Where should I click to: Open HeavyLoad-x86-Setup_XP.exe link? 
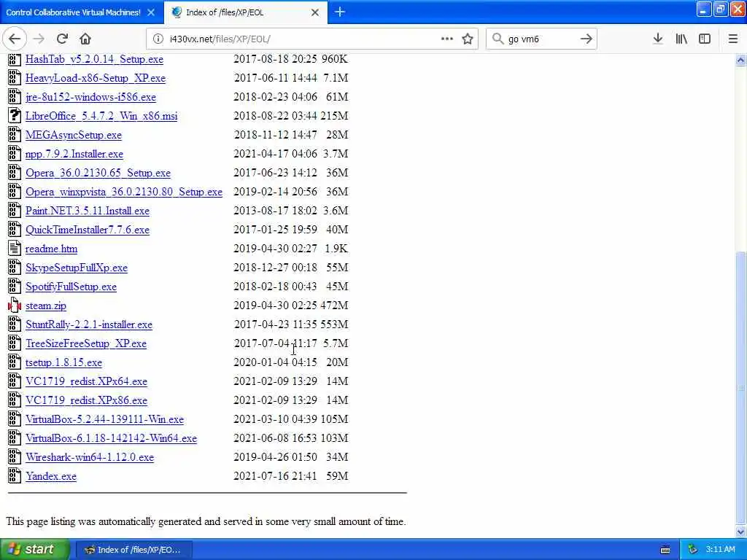click(x=96, y=78)
